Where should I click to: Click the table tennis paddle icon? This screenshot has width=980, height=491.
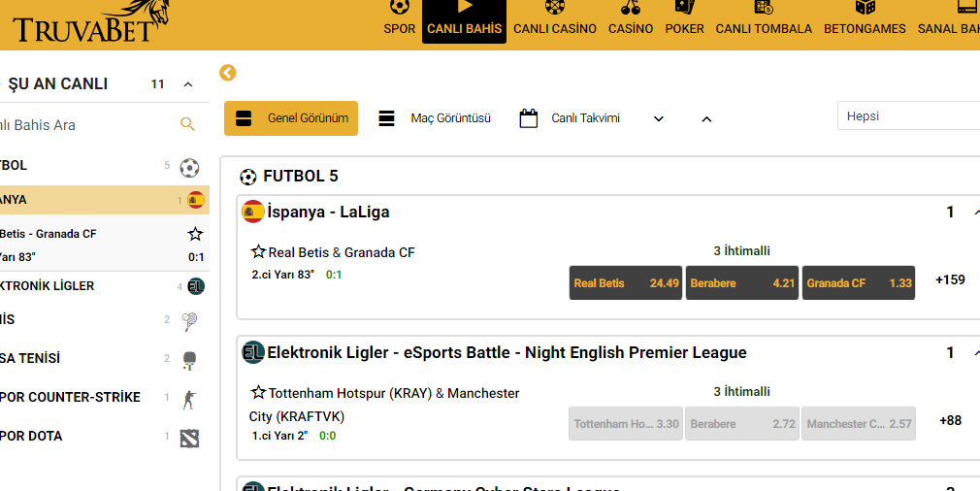coord(189,360)
